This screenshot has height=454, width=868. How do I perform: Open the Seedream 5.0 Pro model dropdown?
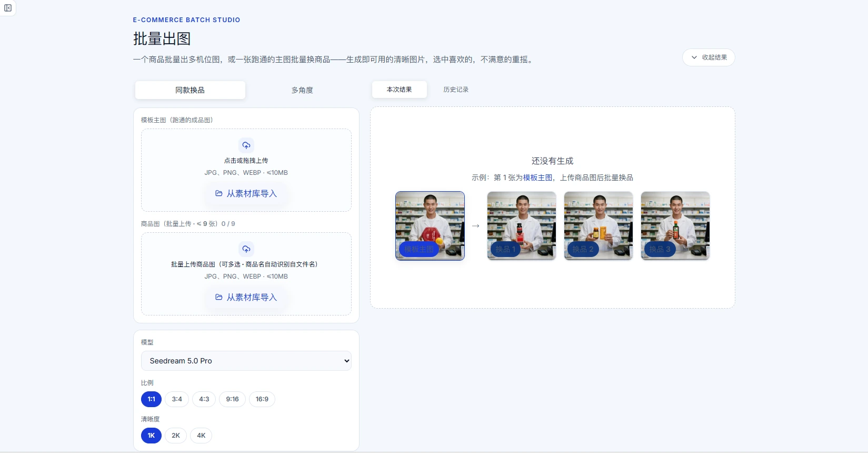pyautogui.click(x=246, y=361)
